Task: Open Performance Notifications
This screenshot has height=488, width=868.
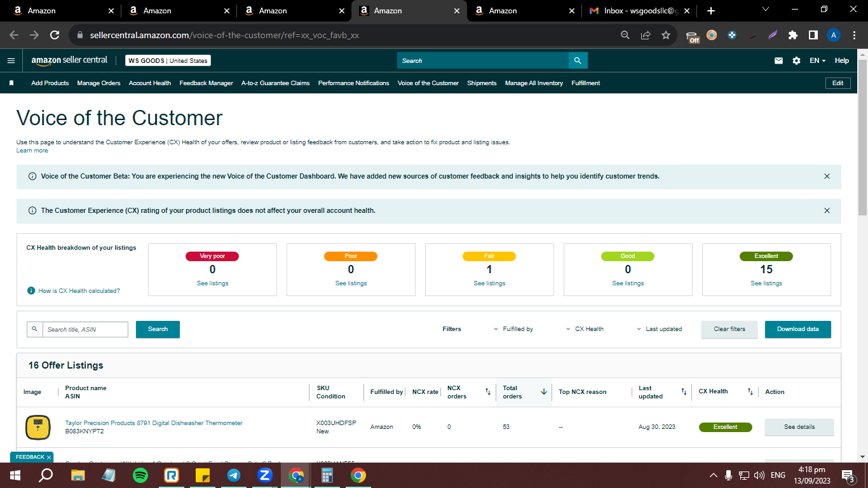Action: coord(354,83)
